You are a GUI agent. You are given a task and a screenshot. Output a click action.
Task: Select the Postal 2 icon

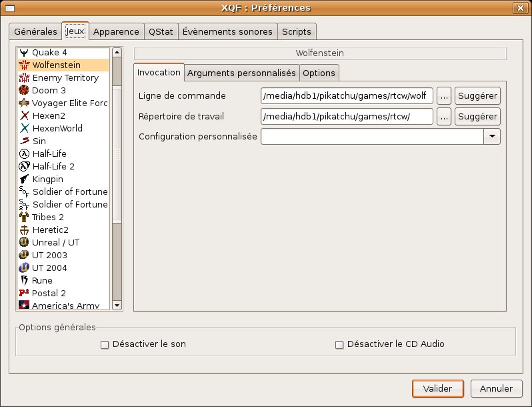pos(24,294)
